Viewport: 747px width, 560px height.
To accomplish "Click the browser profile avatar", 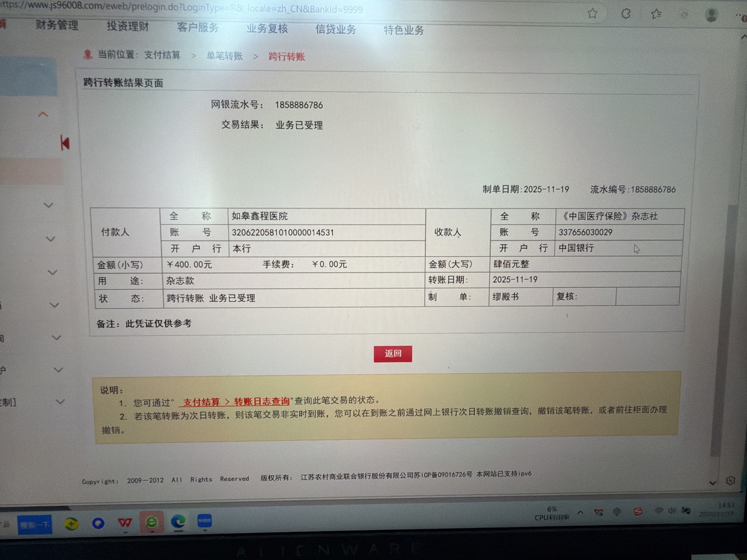I will coord(711,15).
